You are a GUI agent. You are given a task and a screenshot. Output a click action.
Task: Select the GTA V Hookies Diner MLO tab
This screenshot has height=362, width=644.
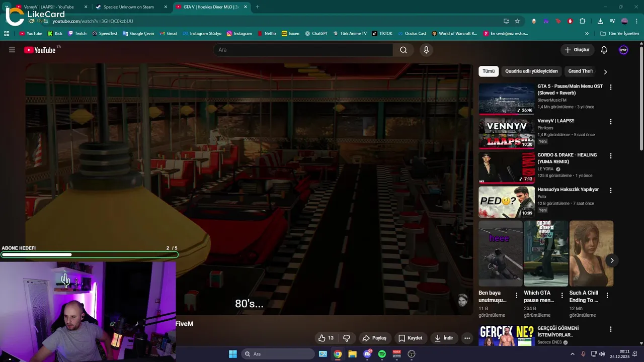(211, 7)
